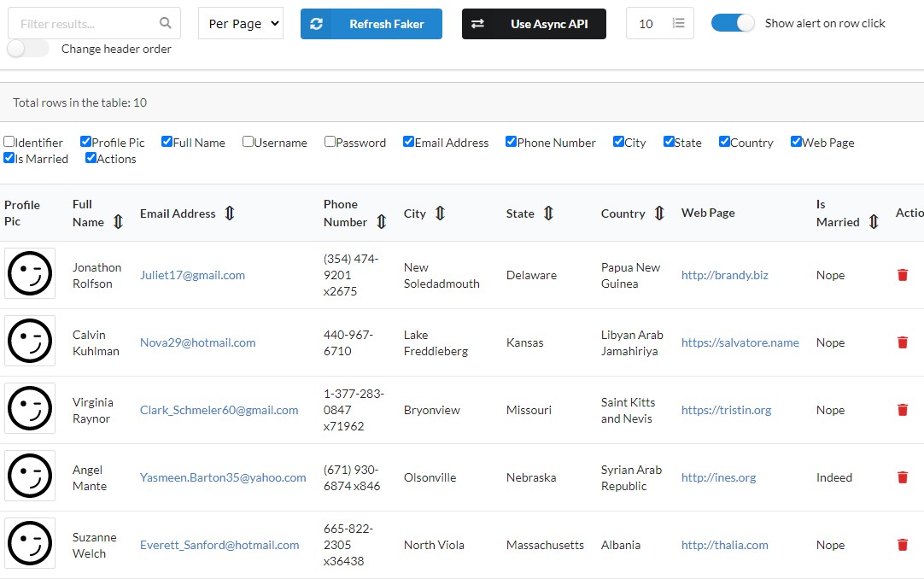Viewport: 924px width, 579px height.
Task: Click the list icon beside number 10
Action: pos(678,23)
